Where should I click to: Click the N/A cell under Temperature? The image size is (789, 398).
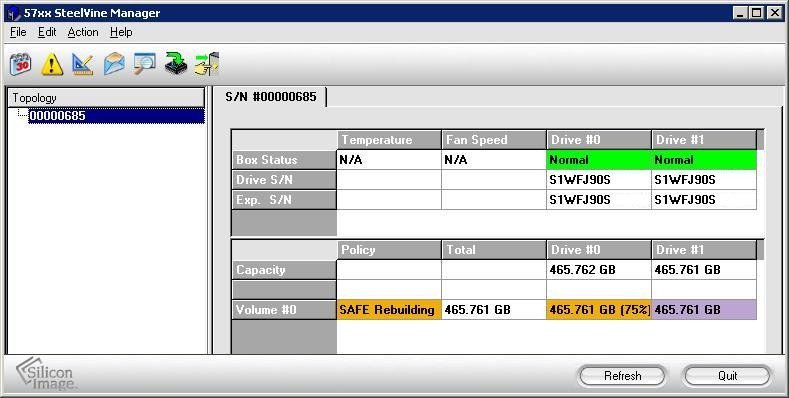pyautogui.click(x=389, y=160)
